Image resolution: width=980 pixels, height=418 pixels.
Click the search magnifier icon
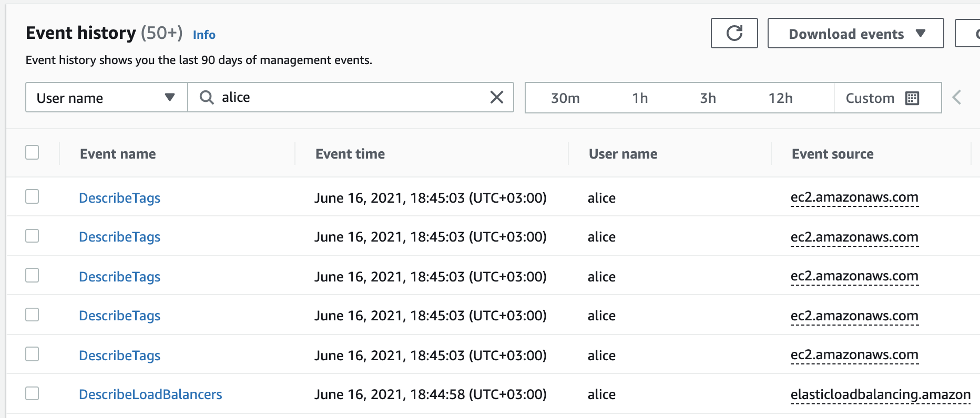pyautogui.click(x=207, y=97)
